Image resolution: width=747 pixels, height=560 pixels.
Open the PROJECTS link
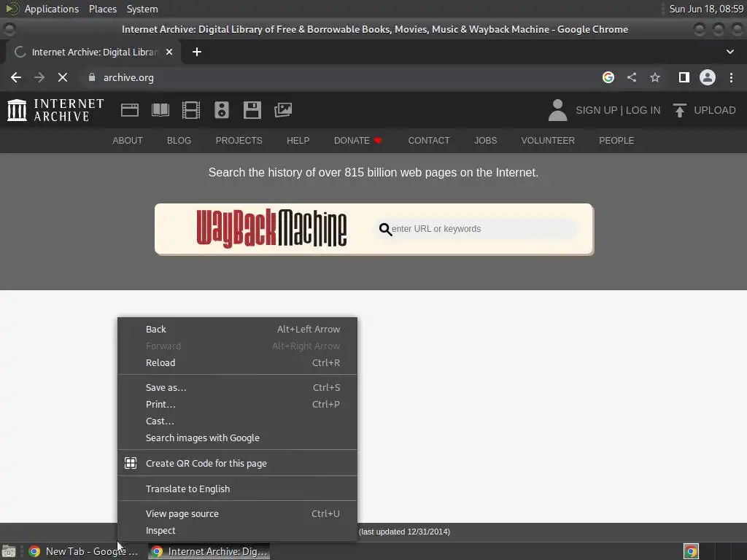pyautogui.click(x=239, y=141)
